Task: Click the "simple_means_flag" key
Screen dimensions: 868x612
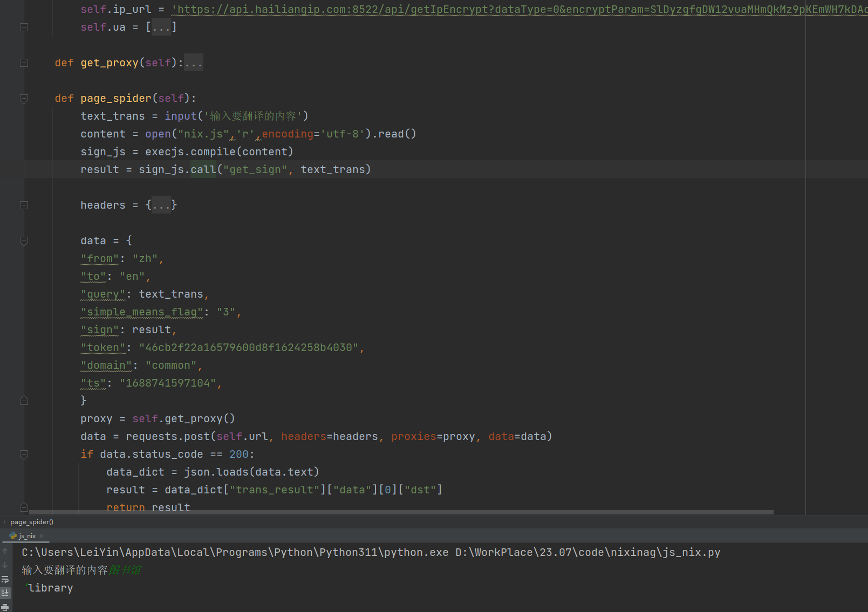Action: point(142,312)
